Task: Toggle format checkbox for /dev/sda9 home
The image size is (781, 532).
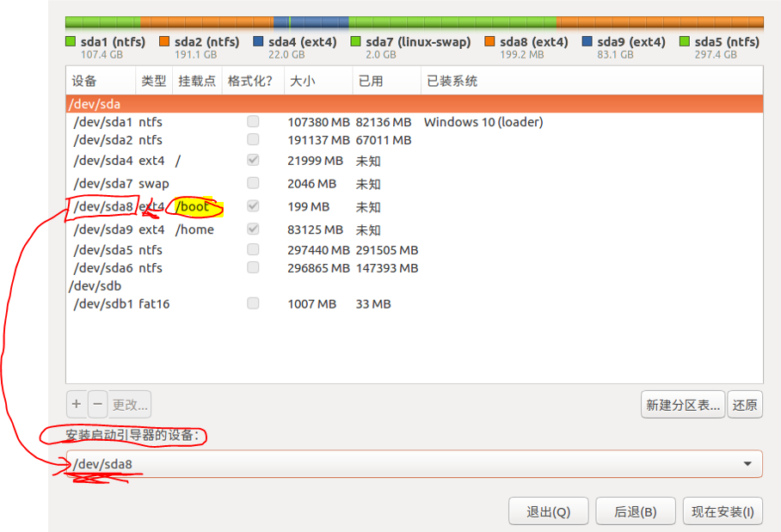Action: 253,229
